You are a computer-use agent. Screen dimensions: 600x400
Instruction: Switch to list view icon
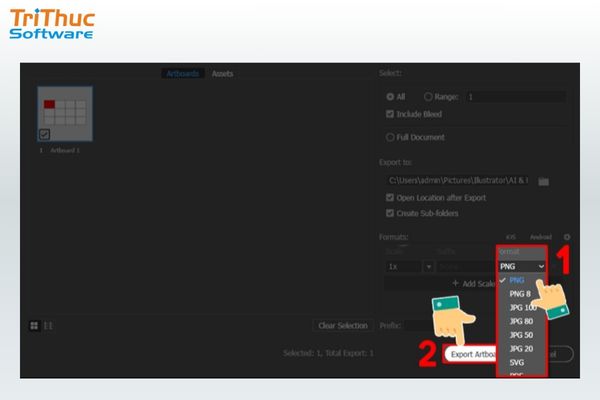48,325
